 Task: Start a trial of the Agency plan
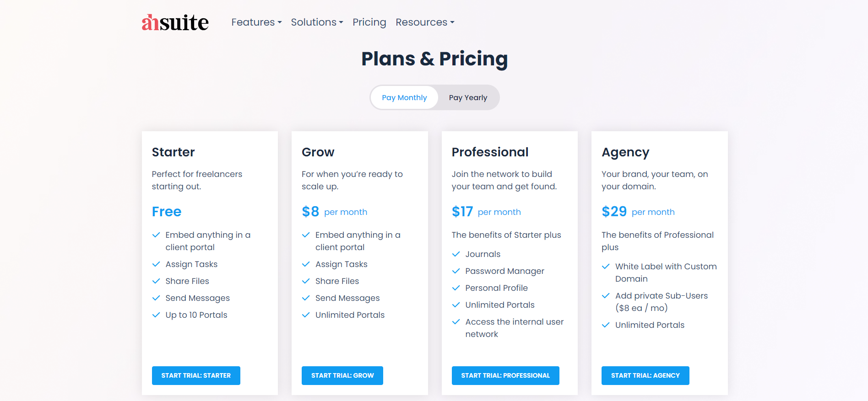click(x=645, y=375)
